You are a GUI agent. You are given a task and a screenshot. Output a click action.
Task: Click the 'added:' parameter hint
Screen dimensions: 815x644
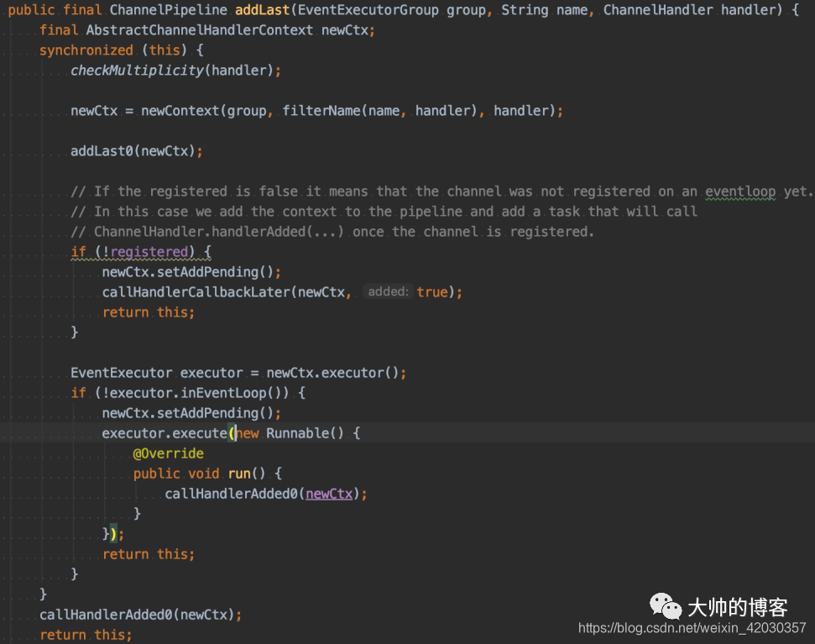389,291
